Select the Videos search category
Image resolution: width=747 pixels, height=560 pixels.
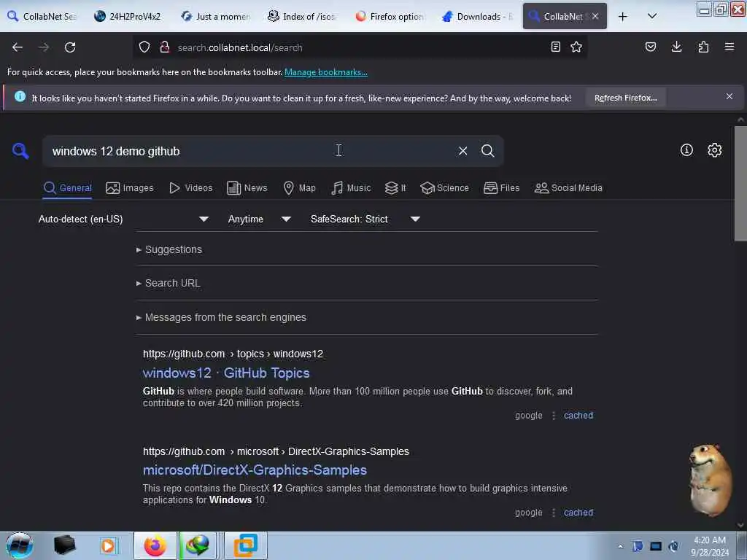190,188
